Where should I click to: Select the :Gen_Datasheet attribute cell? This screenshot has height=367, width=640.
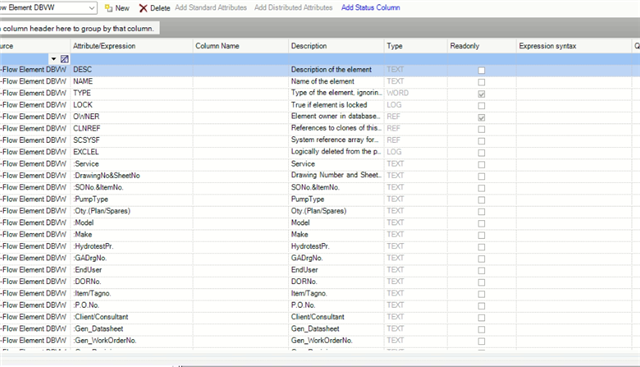[x=132, y=329]
